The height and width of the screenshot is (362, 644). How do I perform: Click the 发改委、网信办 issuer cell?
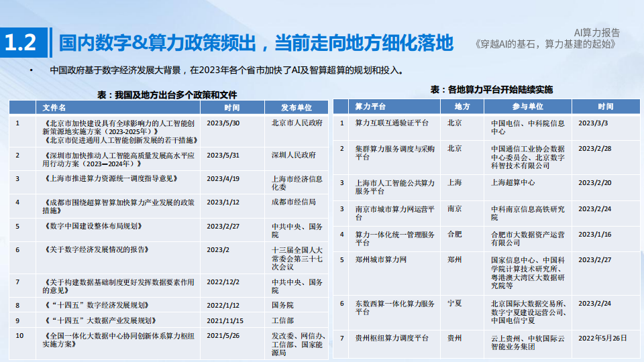pyautogui.click(x=298, y=345)
